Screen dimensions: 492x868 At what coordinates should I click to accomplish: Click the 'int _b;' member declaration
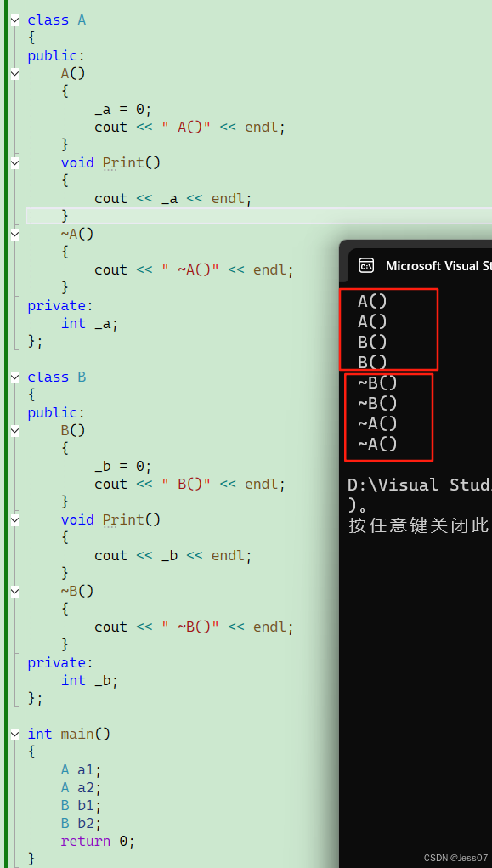pyautogui.click(x=90, y=681)
